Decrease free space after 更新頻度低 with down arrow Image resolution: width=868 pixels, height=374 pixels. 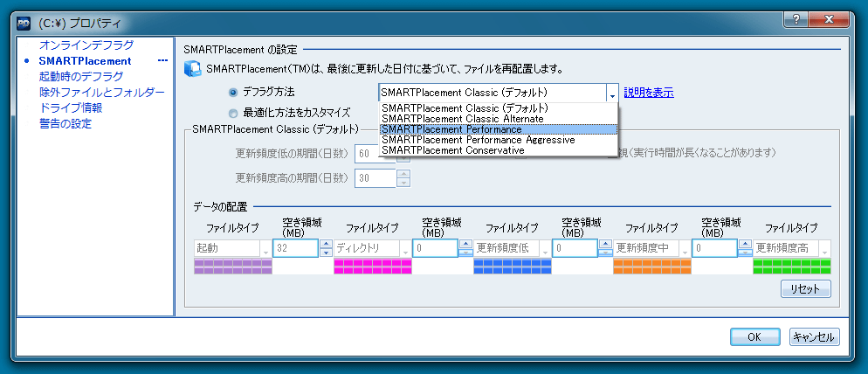pyautogui.click(x=605, y=253)
